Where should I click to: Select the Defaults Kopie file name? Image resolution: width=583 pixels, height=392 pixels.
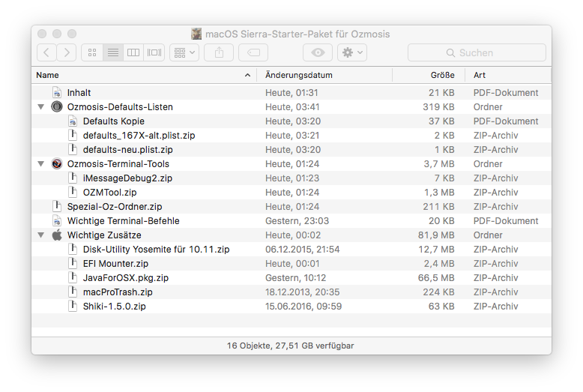pyautogui.click(x=113, y=121)
